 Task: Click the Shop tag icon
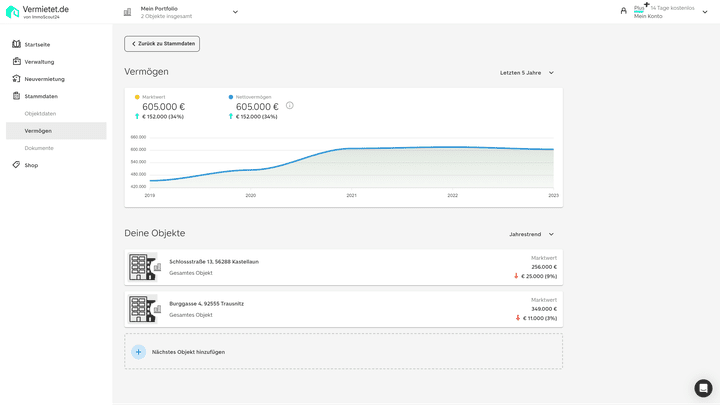pyautogui.click(x=17, y=164)
